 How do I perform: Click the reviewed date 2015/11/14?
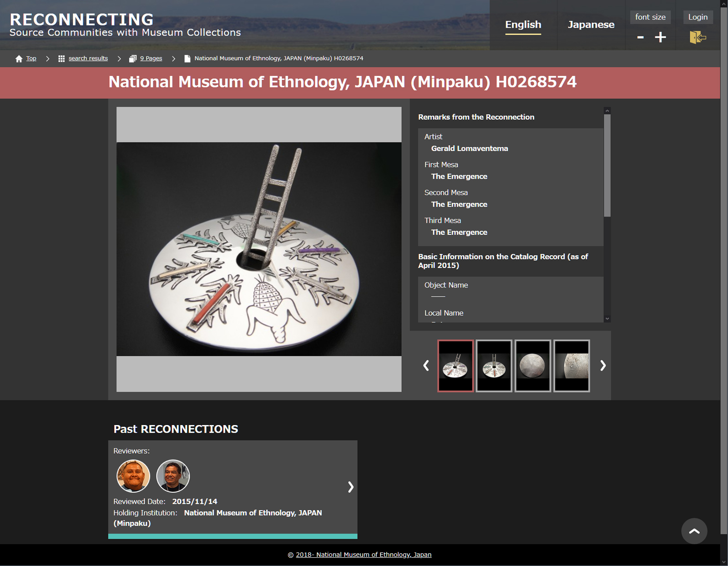pyautogui.click(x=195, y=501)
